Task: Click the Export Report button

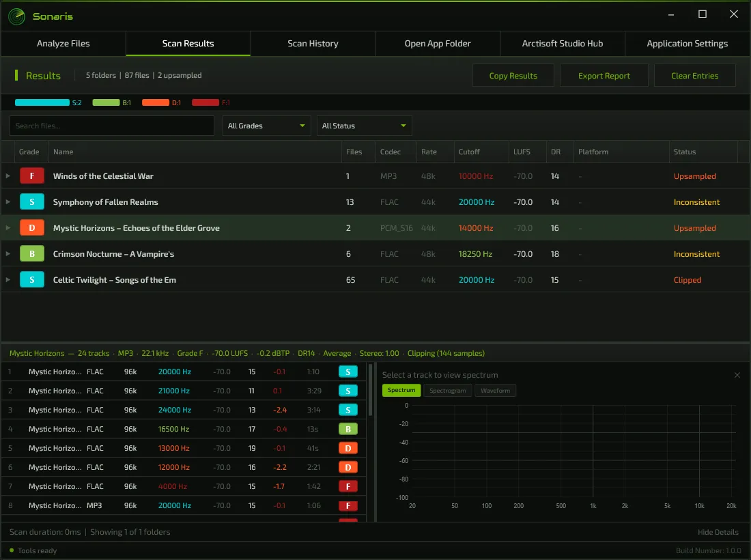Action: point(604,76)
